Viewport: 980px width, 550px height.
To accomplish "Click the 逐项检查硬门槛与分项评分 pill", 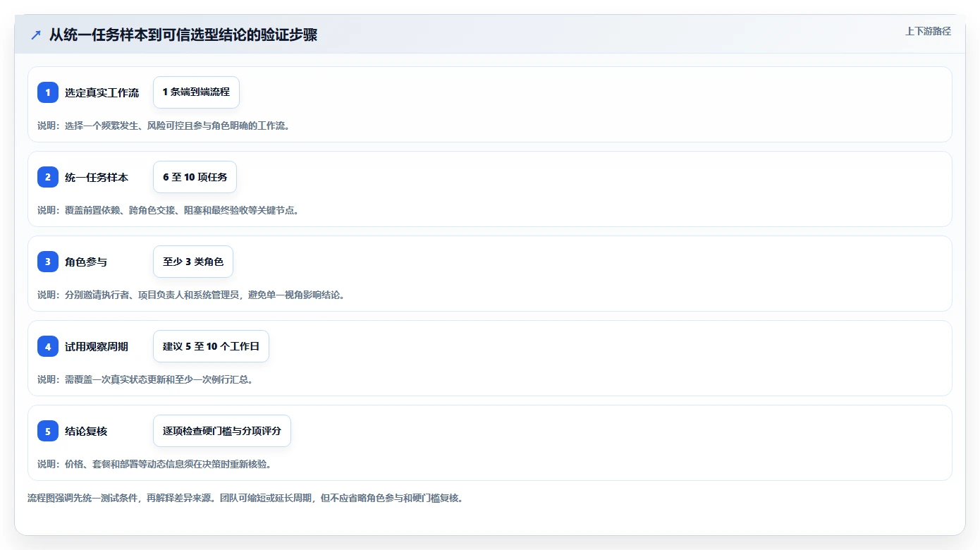I will tap(221, 431).
